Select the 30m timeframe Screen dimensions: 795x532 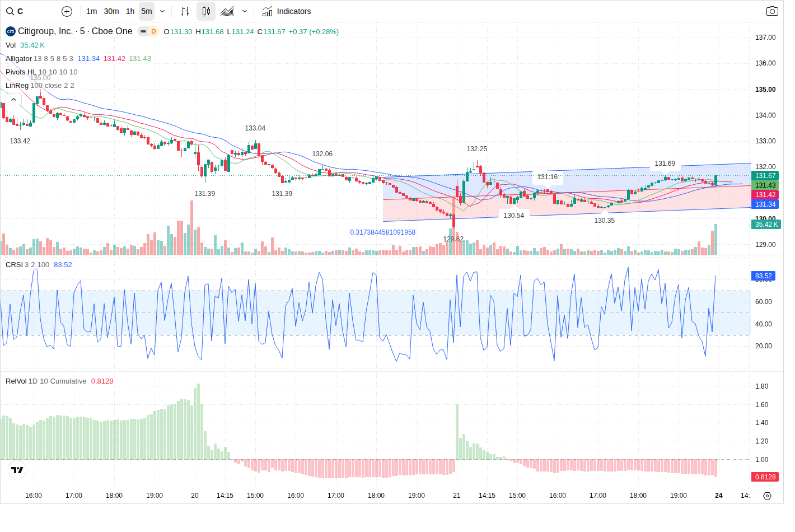point(111,11)
